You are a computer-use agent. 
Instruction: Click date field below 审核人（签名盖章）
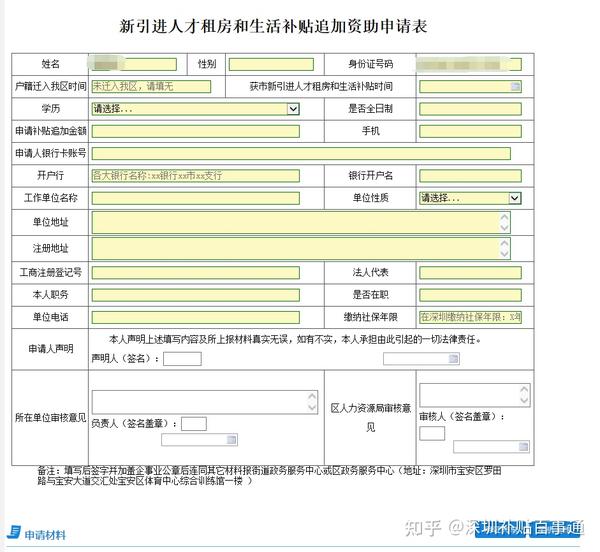coord(491,447)
